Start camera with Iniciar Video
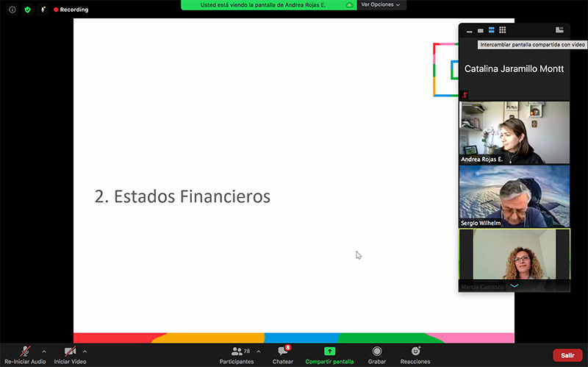Screen dimensions: 588x367 coord(70,352)
